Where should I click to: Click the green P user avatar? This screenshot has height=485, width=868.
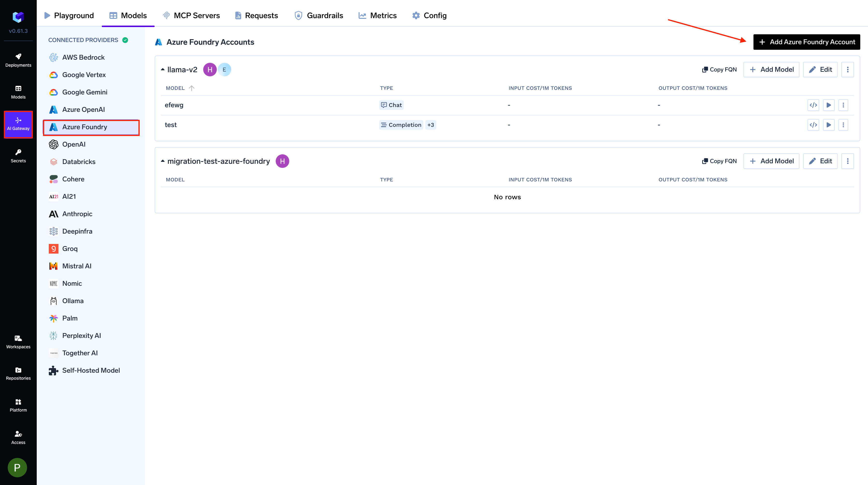pos(17,467)
